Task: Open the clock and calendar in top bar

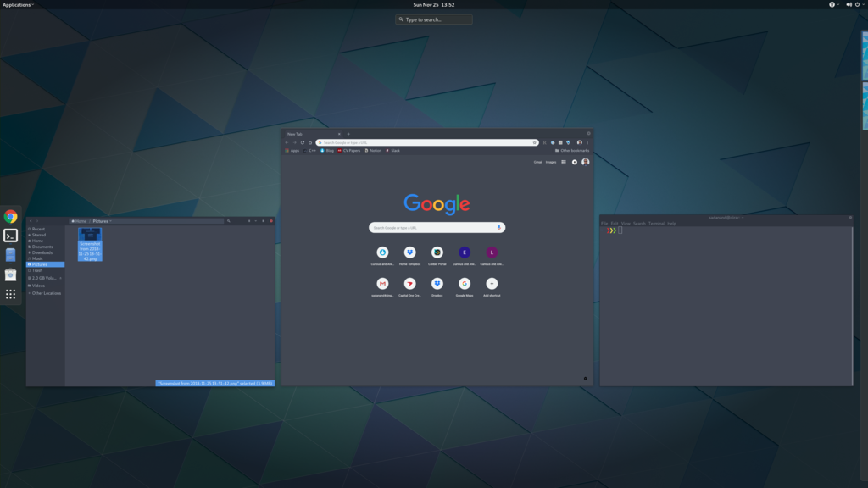Action: [x=433, y=4]
